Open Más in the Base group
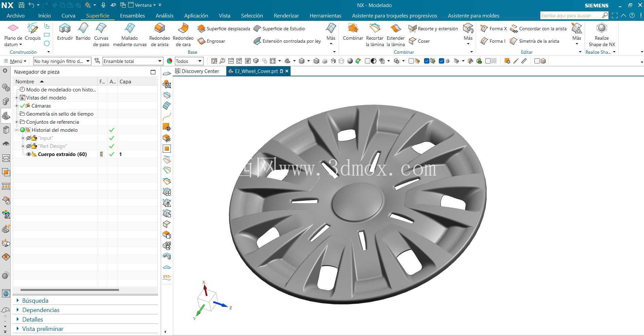 [331, 35]
